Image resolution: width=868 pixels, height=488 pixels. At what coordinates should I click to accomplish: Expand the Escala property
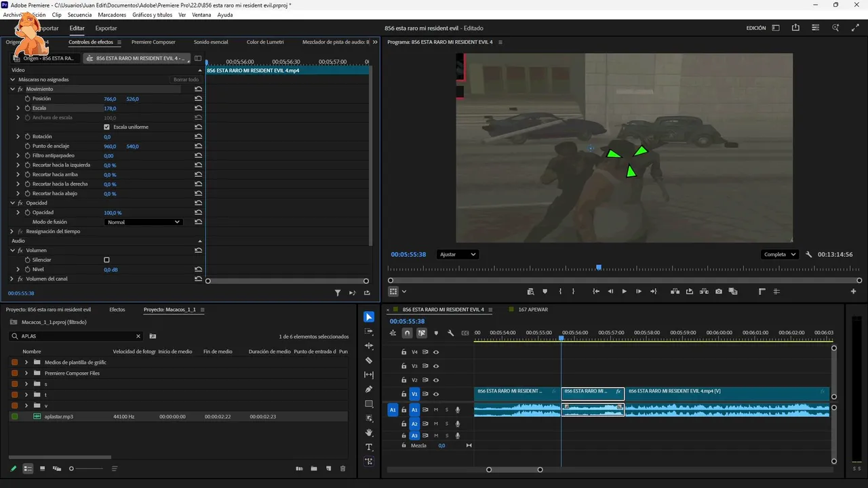coord(18,108)
